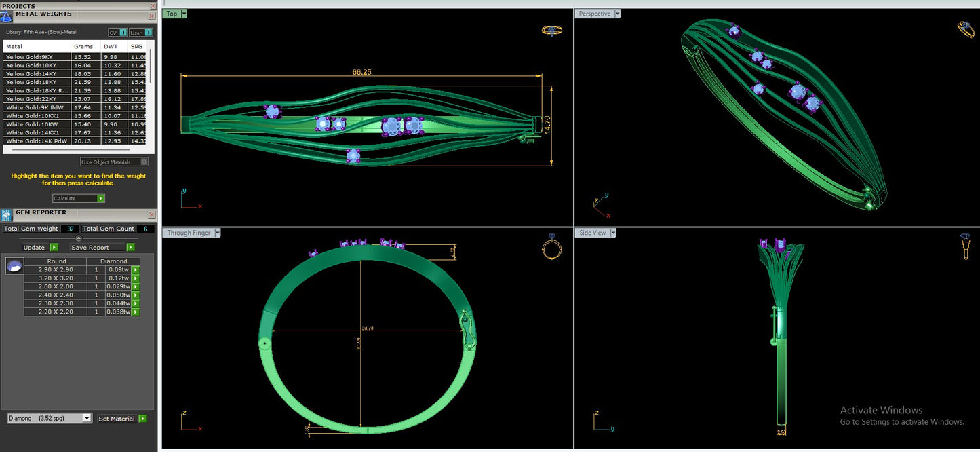980x452 pixels.
Task: Click green arrow beside 2.90 X 2.90 row
Action: (136, 270)
